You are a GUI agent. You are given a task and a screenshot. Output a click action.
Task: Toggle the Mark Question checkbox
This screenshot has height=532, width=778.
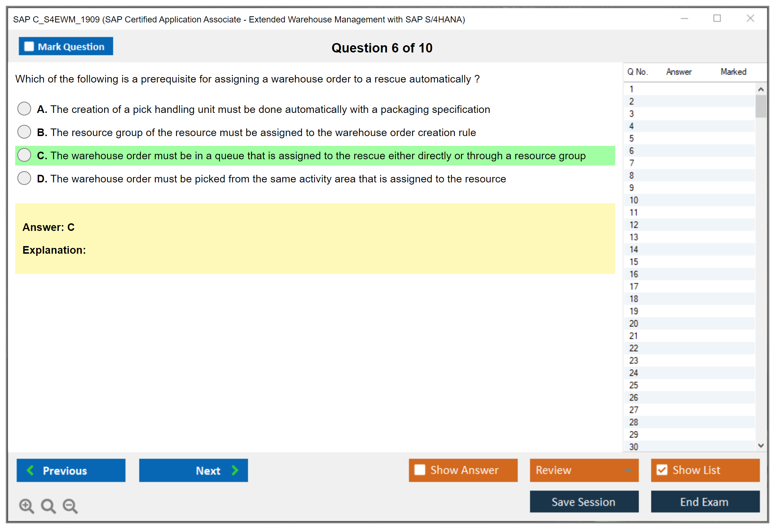(x=29, y=46)
